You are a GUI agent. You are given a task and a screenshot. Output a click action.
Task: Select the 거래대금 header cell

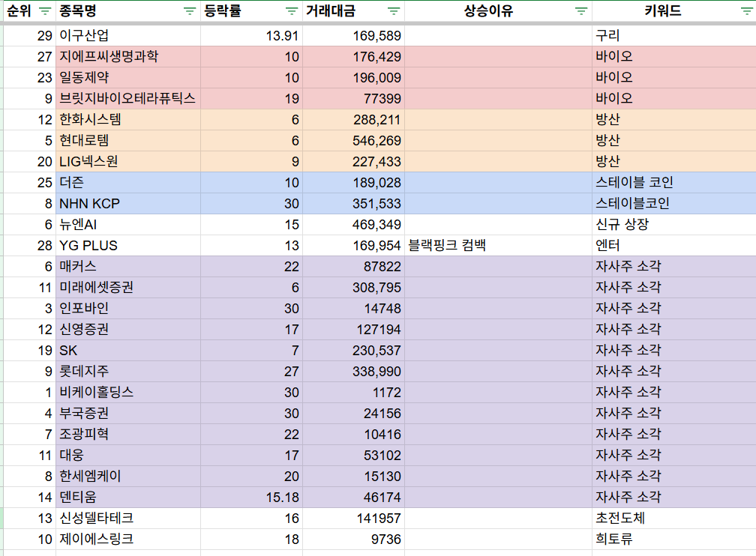click(x=353, y=11)
